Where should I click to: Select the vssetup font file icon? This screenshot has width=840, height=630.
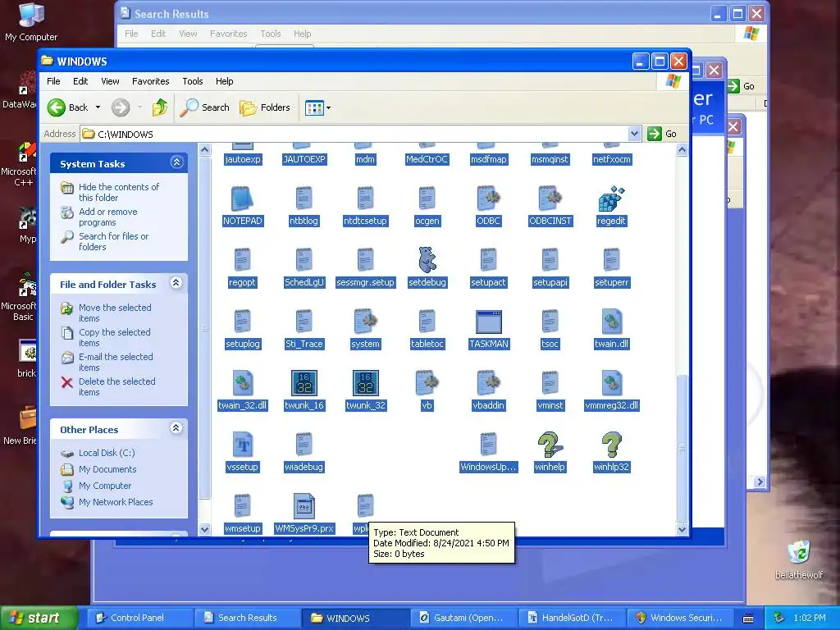pyautogui.click(x=242, y=445)
